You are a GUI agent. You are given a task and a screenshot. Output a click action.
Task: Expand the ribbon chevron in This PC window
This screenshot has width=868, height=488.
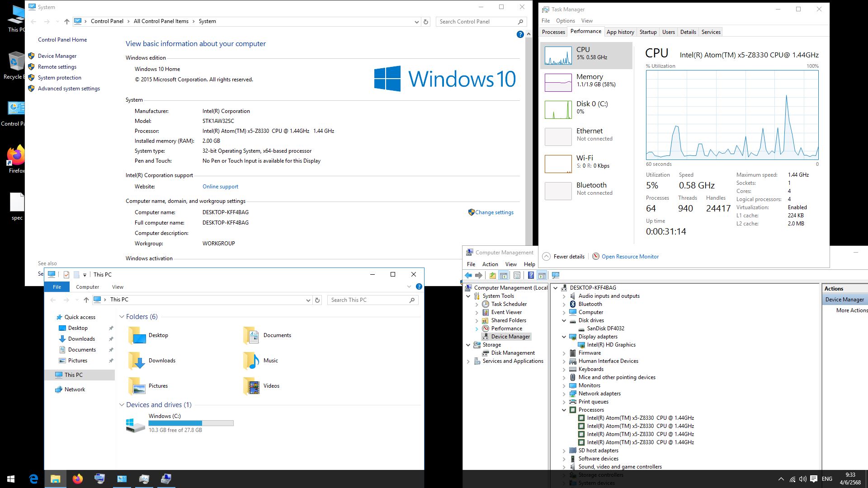pyautogui.click(x=409, y=286)
